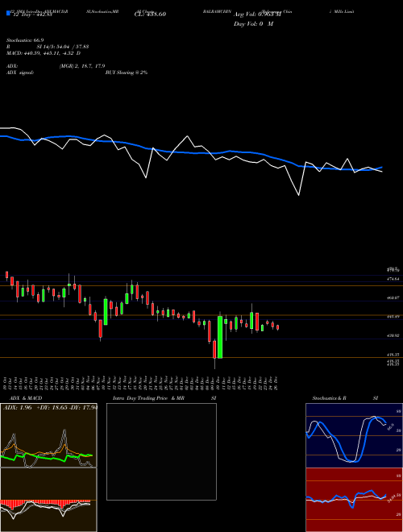Click the white price line's deepest dip

tap(299, 195)
